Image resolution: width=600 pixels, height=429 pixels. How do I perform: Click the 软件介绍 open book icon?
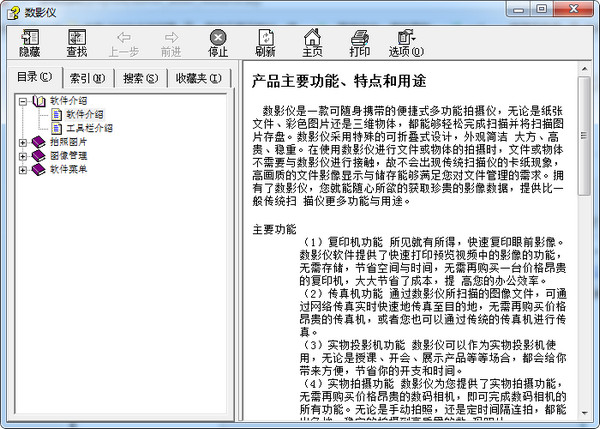tap(39, 100)
